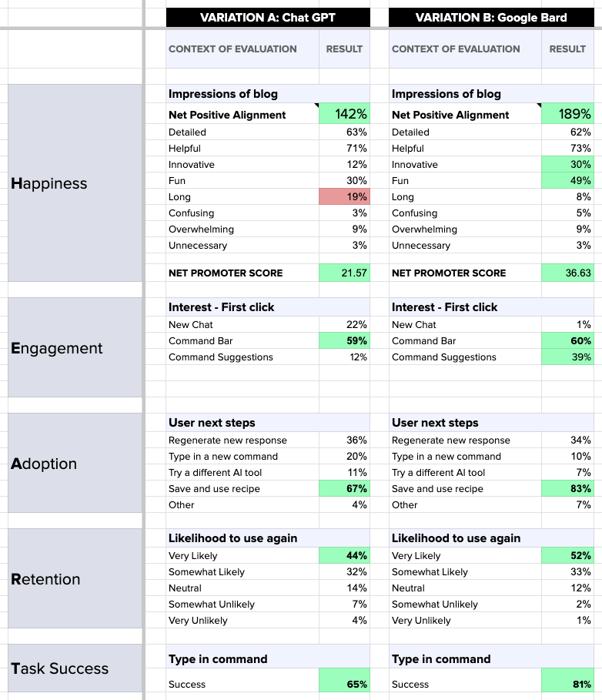Click the 36.63 Net Promoter Score value
Viewport: 602px width, 700px height.
tap(567, 273)
